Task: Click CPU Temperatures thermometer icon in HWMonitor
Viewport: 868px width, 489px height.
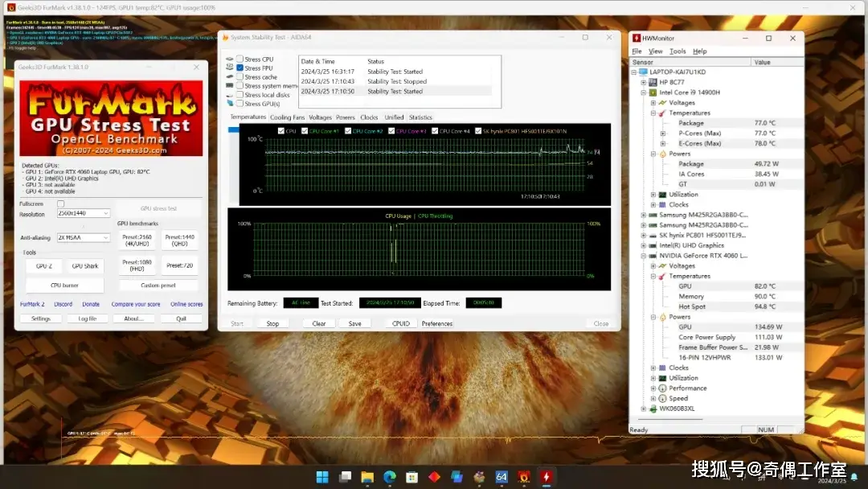Action: pyautogui.click(x=662, y=113)
